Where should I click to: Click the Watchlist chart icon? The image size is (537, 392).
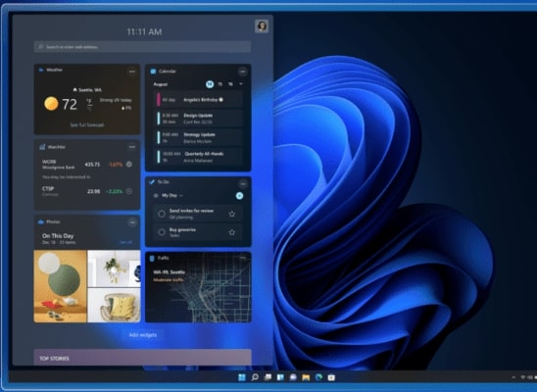coord(42,147)
